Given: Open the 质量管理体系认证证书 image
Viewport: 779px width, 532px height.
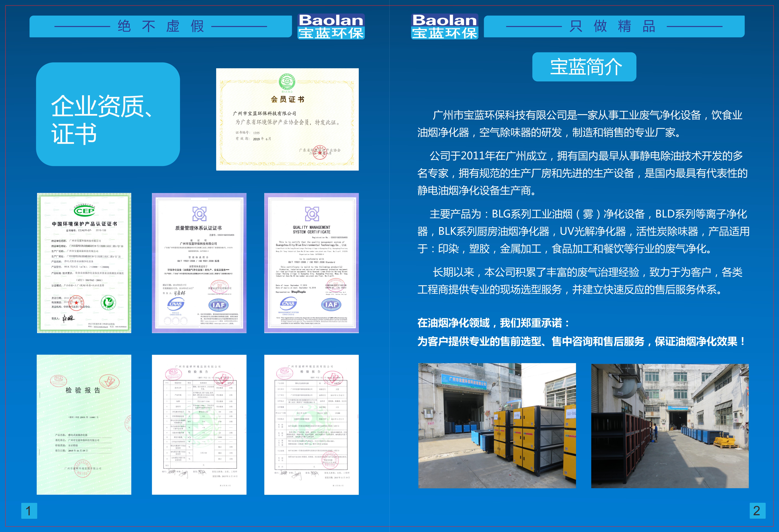Looking at the screenshot, I should coord(199,263).
